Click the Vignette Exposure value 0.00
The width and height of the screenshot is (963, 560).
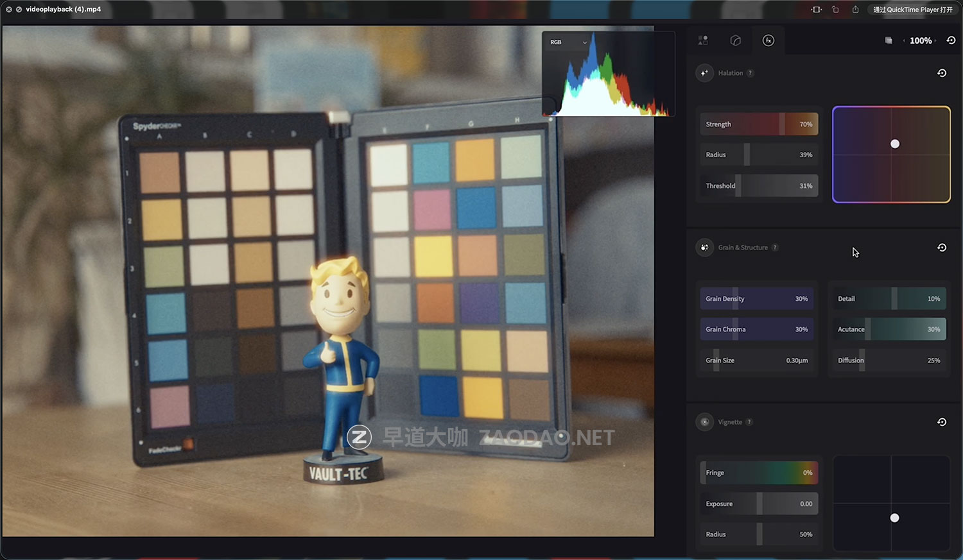point(806,504)
